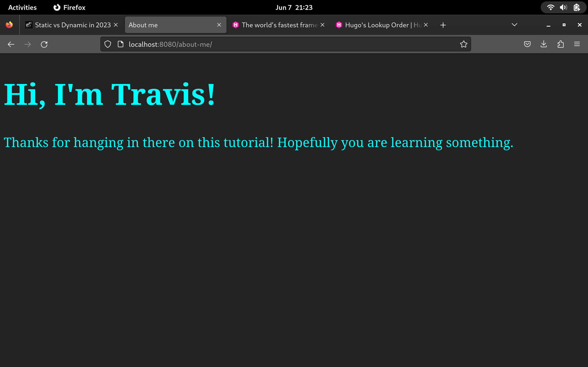Click the page info icon in address bar
The width and height of the screenshot is (588, 367).
[x=121, y=44]
